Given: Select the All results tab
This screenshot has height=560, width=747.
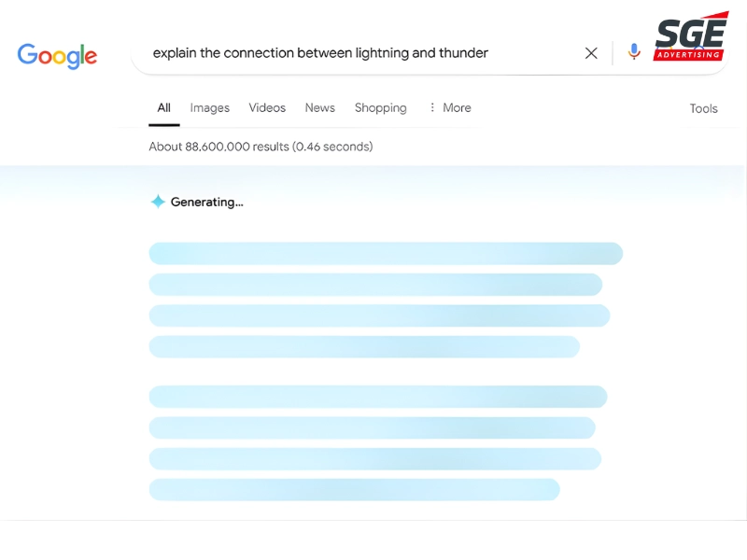Looking at the screenshot, I should (x=164, y=108).
